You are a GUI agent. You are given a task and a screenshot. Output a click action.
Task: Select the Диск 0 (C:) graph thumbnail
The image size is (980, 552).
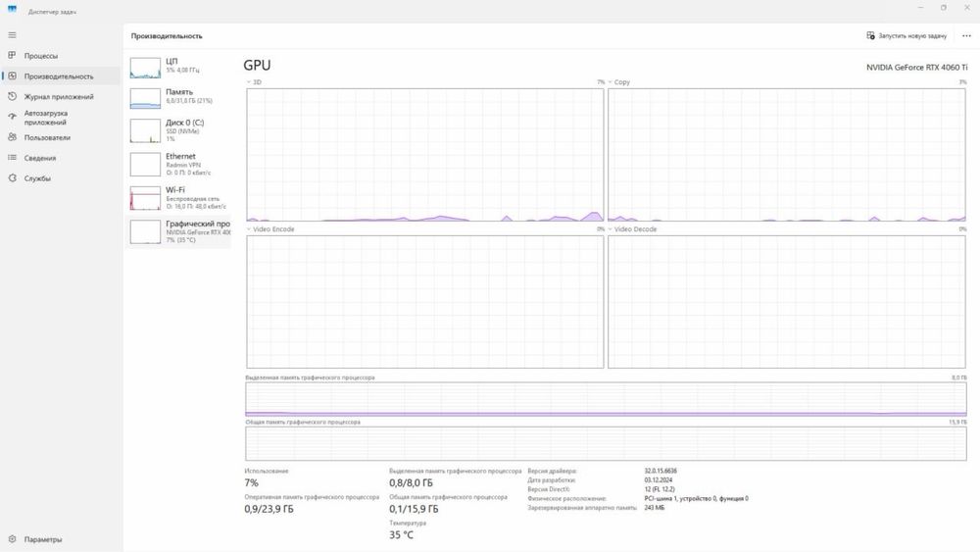pyautogui.click(x=145, y=131)
